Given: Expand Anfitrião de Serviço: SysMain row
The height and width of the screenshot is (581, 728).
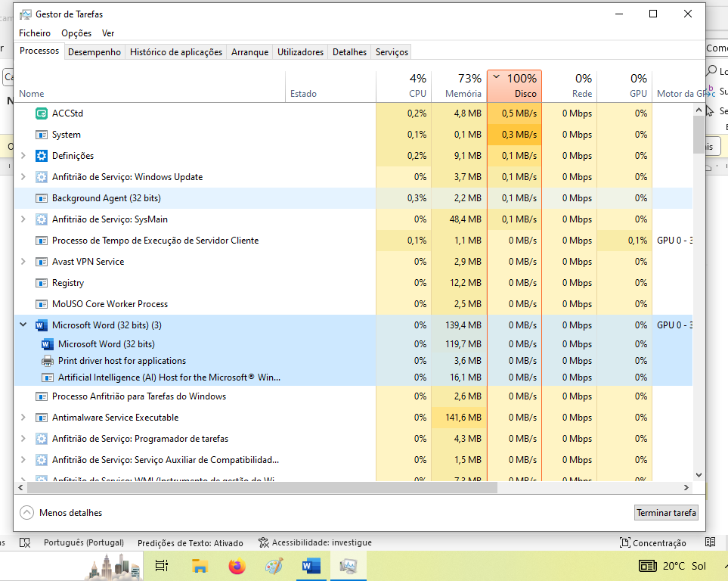Looking at the screenshot, I should point(23,219).
